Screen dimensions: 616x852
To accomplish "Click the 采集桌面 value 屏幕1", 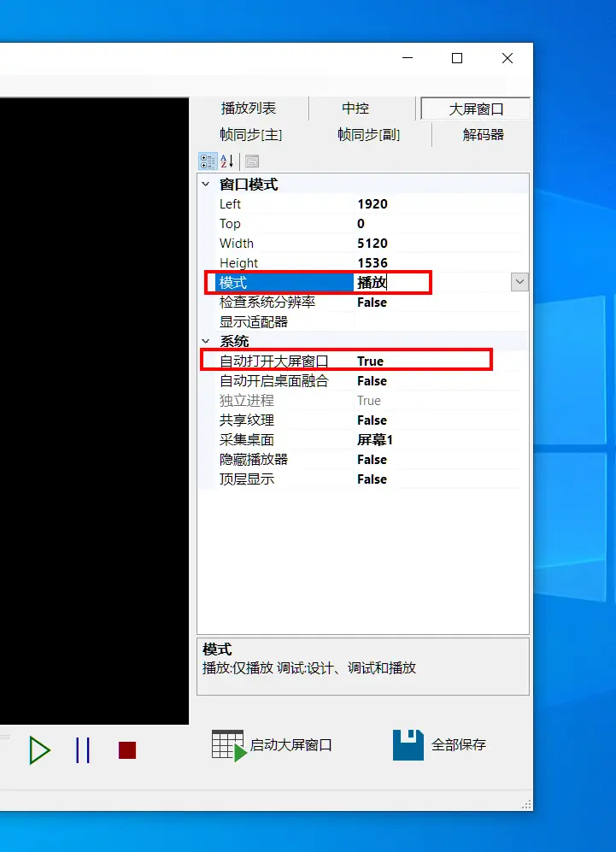I will coord(375,440).
